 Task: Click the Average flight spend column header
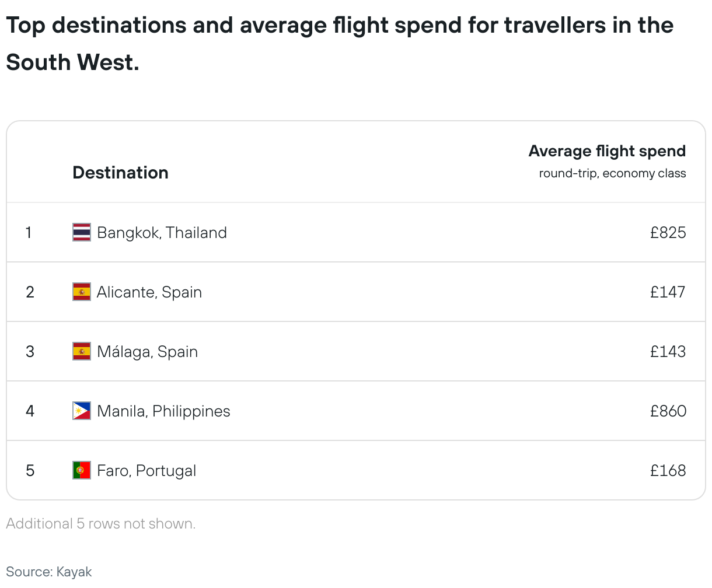[607, 151]
